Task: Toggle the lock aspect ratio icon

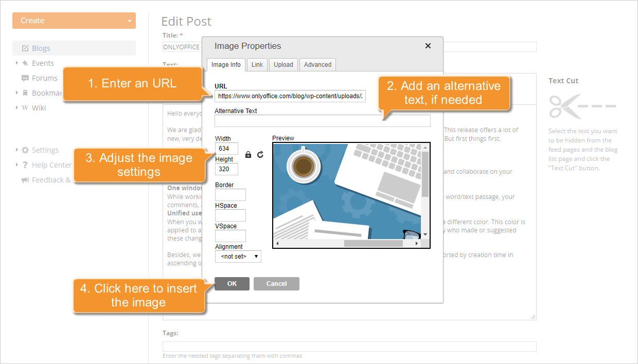Action: tap(249, 154)
